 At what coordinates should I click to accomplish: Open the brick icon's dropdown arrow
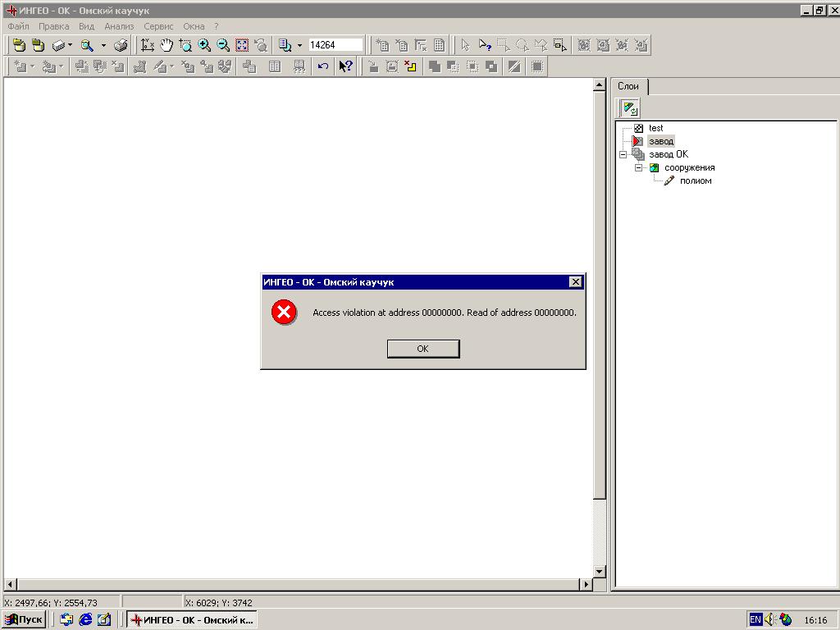click(x=70, y=46)
